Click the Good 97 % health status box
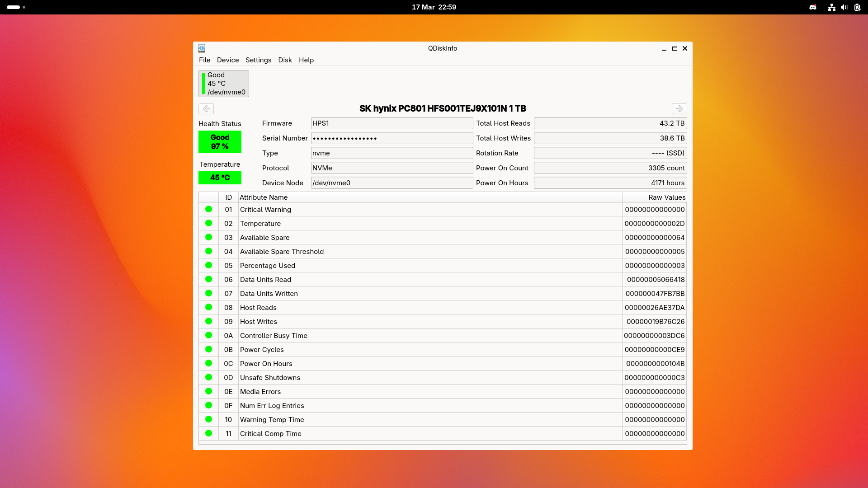 [220, 142]
